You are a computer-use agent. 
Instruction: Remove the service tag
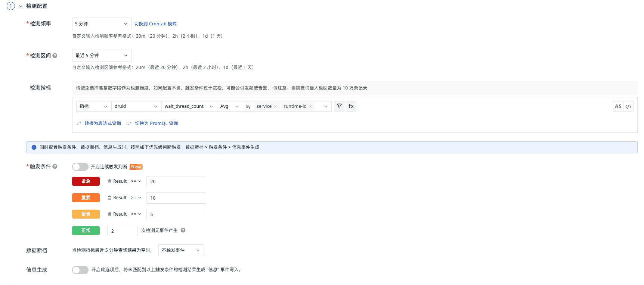[x=275, y=107]
